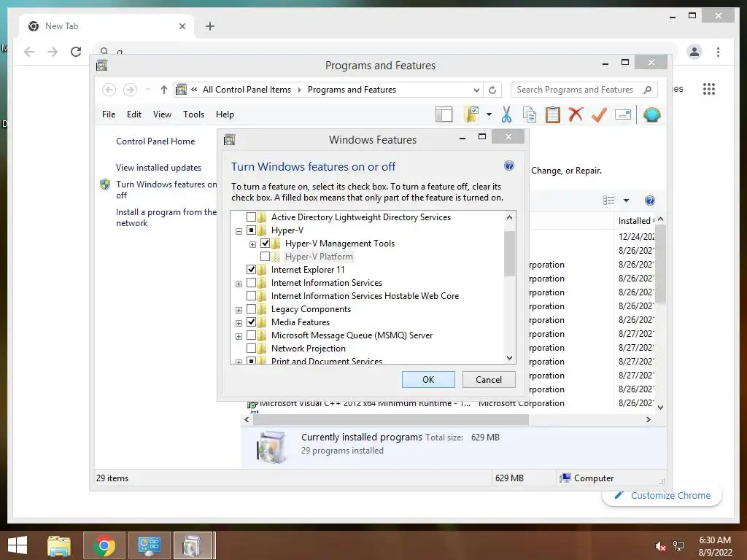Screen dimensions: 747x560
Task: Open the view options dropdown arrow
Action: click(626, 201)
